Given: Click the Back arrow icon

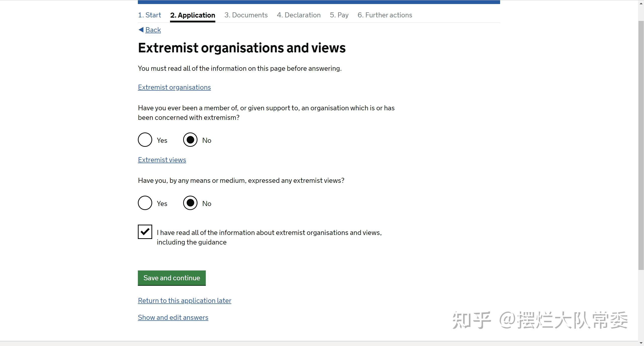Looking at the screenshot, I should 141,30.
